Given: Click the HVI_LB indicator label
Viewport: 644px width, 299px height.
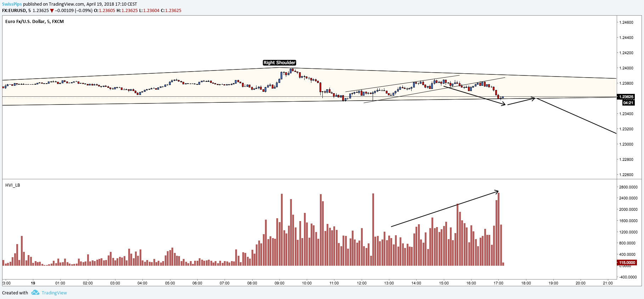Looking at the screenshot, I should [x=13, y=185].
